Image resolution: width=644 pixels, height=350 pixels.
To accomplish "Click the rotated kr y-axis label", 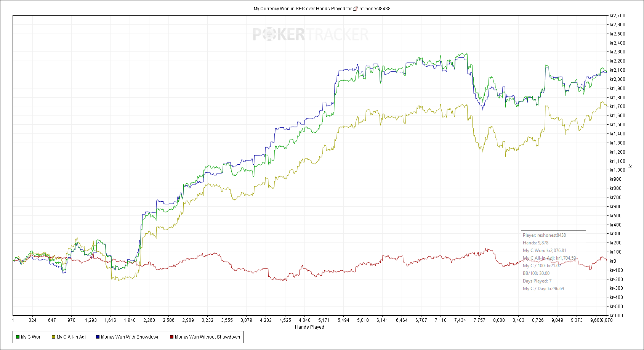I will coord(630,165).
